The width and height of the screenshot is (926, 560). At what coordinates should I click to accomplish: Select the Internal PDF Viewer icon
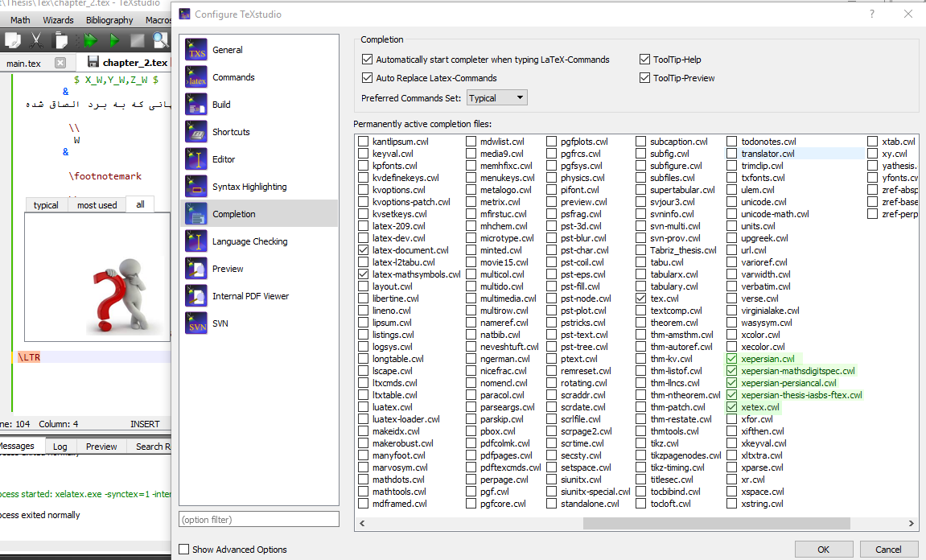196,296
